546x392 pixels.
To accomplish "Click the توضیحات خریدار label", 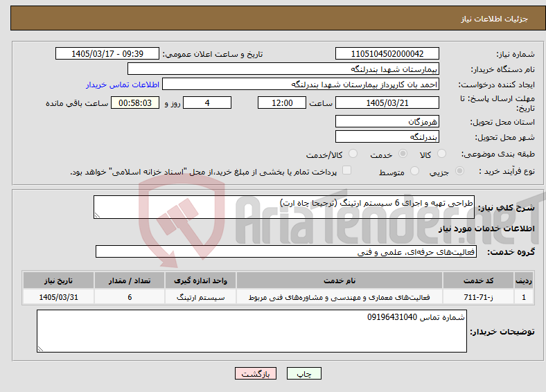I will pos(502,332).
